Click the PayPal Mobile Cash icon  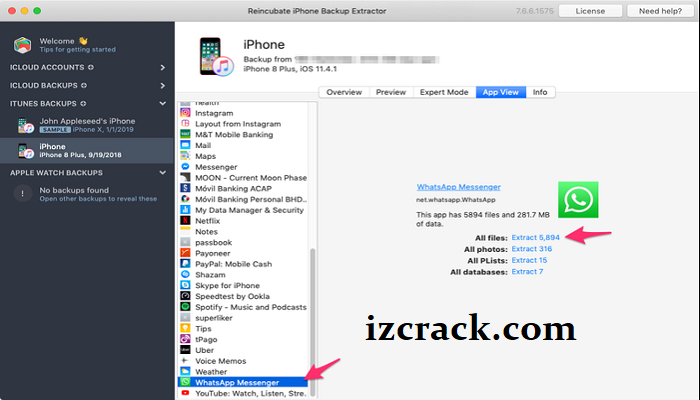coord(185,264)
